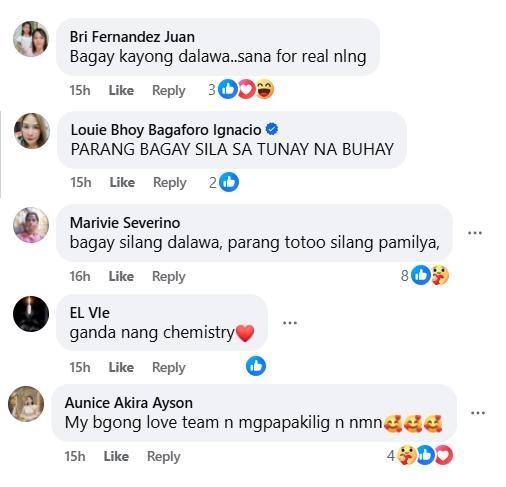
Task: Open the three-dot options menu for Marivie Severino's comment
Action: pos(475,233)
